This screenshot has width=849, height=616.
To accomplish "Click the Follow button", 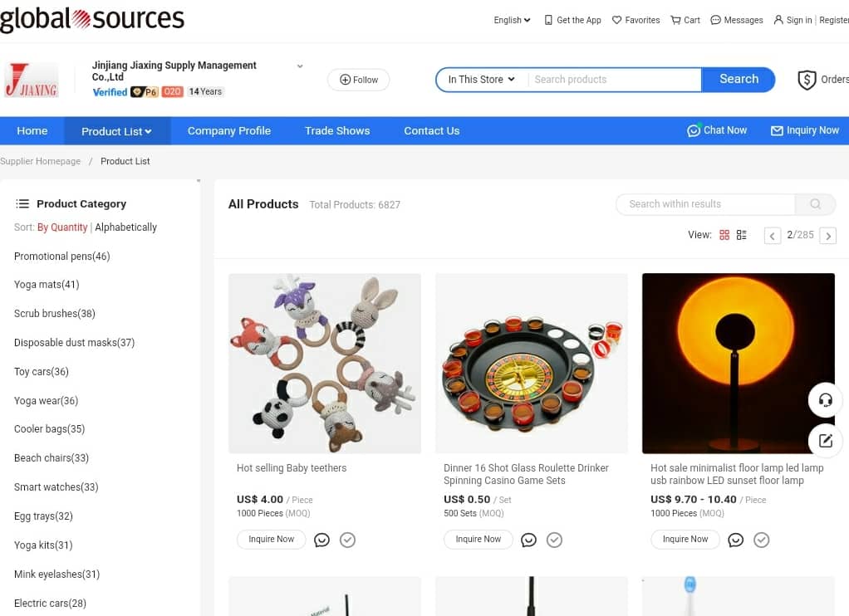I will coord(358,80).
